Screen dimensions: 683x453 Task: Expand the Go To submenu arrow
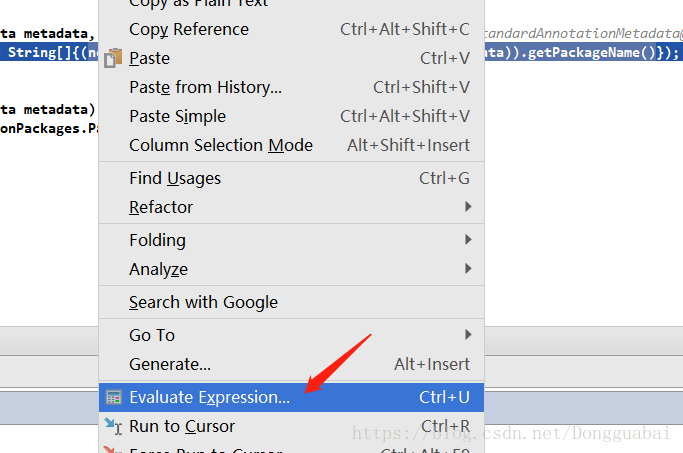point(468,335)
